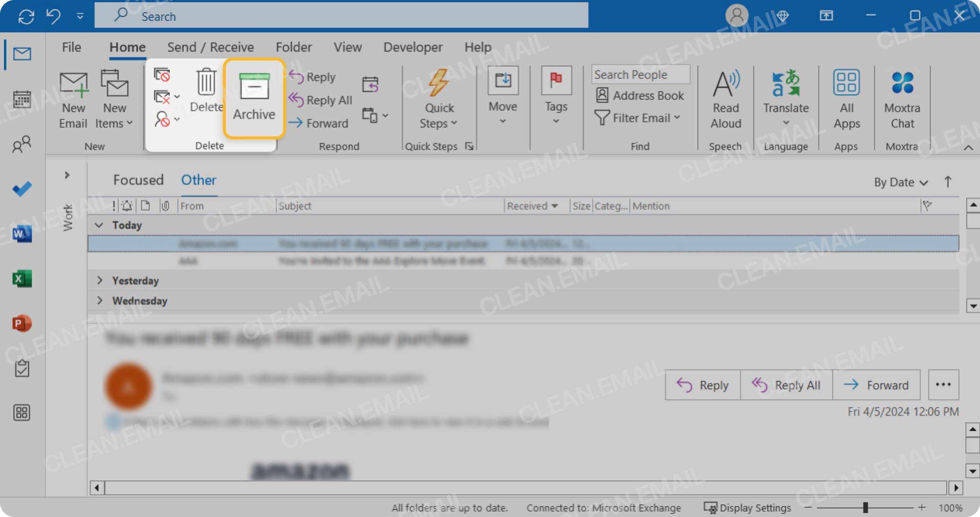Collapse the Today email group
This screenshot has height=517, width=980.
pyautogui.click(x=100, y=225)
